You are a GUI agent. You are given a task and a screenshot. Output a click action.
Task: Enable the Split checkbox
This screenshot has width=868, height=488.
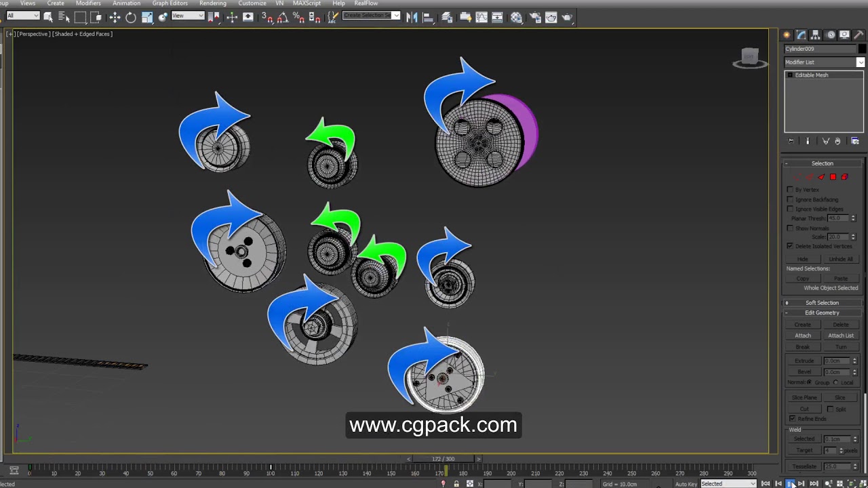pos(830,409)
